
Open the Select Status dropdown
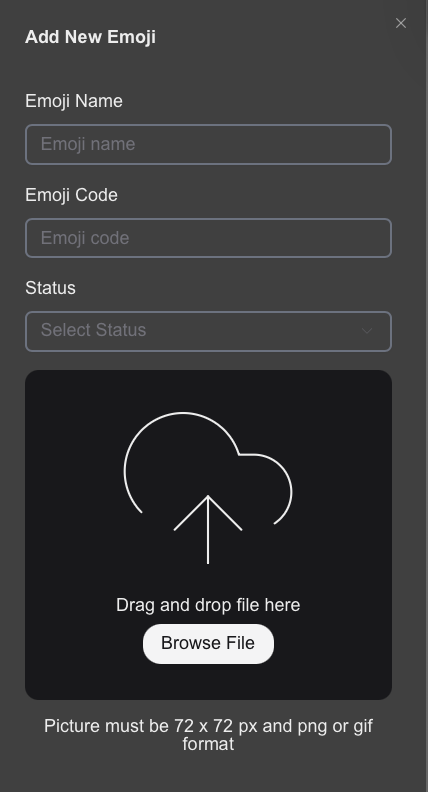click(208, 331)
